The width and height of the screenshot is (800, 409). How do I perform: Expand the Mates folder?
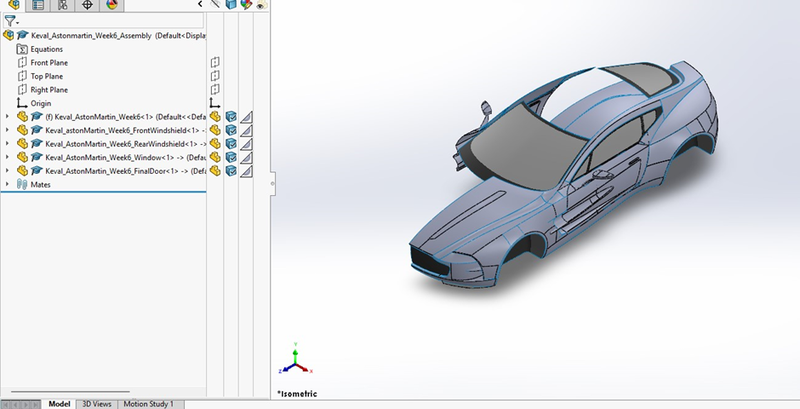pyautogui.click(x=7, y=184)
